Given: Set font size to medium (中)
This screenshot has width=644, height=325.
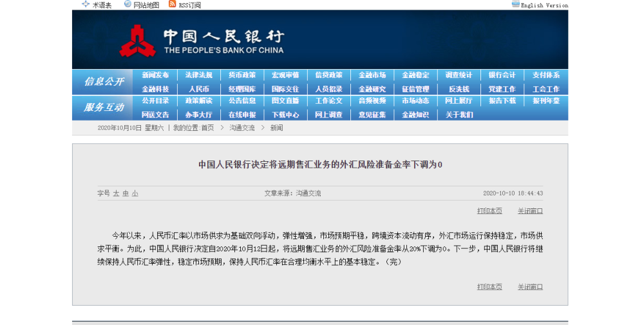Looking at the screenshot, I should (x=126, y=193).
